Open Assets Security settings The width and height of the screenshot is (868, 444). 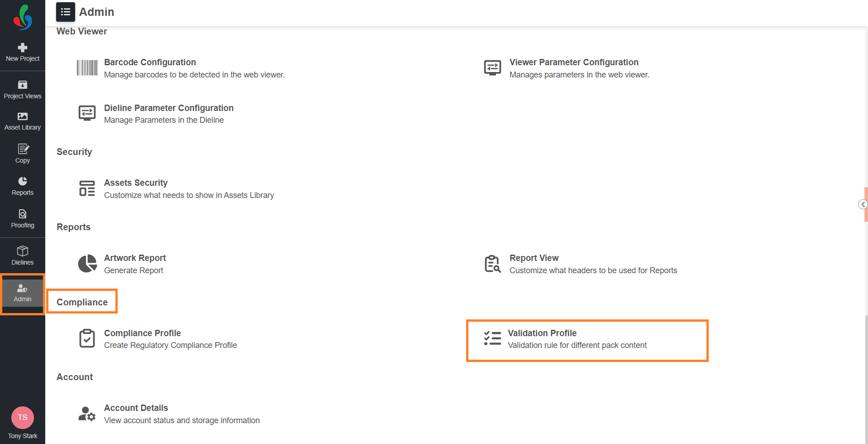pyautogui.click(x=136, y=183)
